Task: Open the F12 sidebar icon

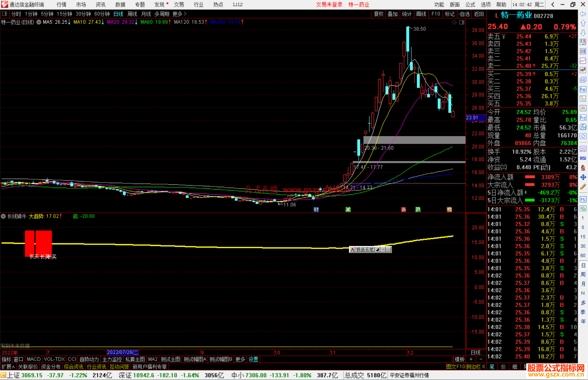Action: click(583, 118)
